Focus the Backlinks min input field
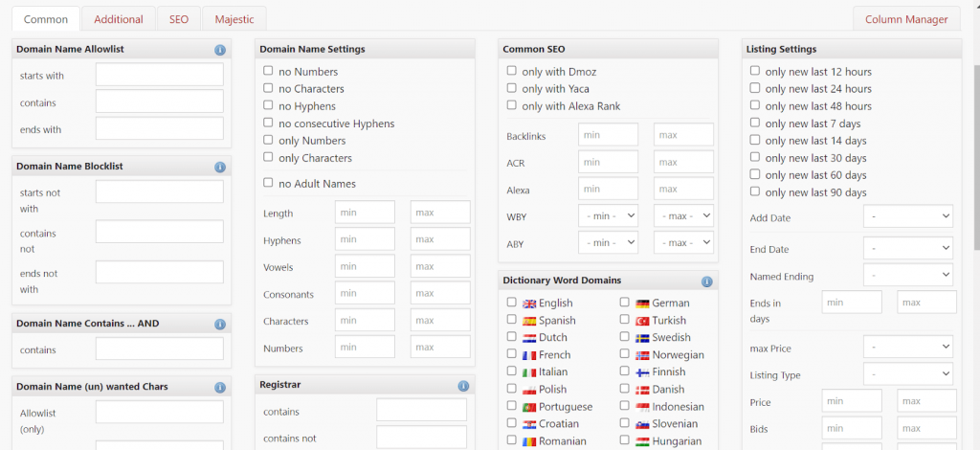This screenshot has width=980, height=450. tap(608, 136)
